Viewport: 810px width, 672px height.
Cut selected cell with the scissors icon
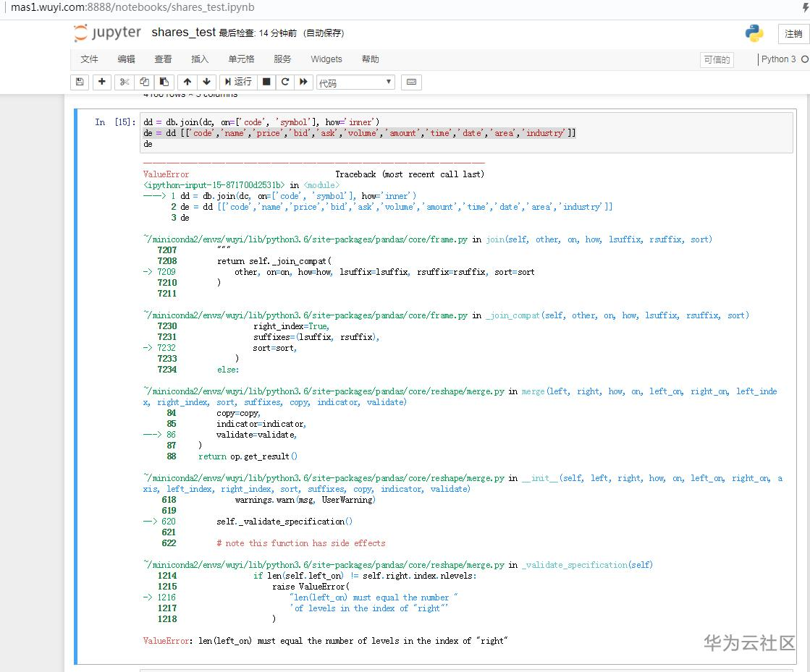click(x=125, y=82)
